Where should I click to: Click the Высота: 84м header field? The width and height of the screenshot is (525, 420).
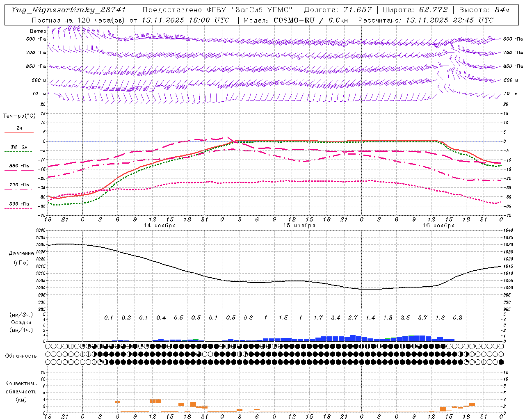coord(484,10)
